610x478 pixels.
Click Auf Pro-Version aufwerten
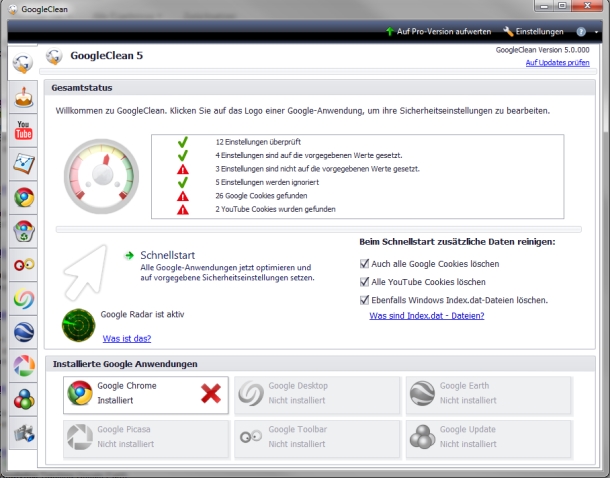(x=443, y=32)
